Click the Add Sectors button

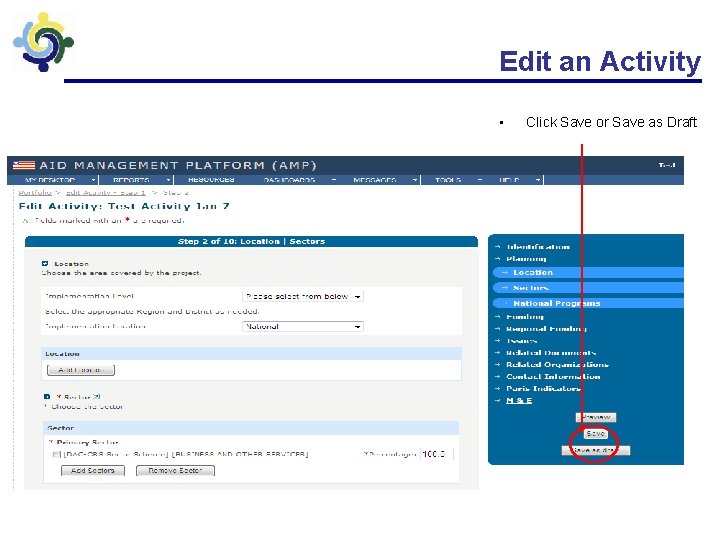(93, 471)
